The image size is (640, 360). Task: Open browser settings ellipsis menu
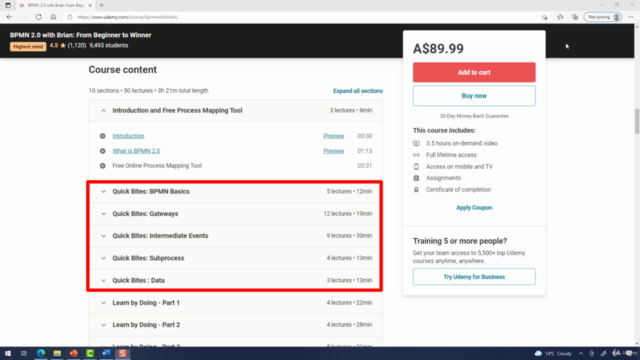point(631,17)
